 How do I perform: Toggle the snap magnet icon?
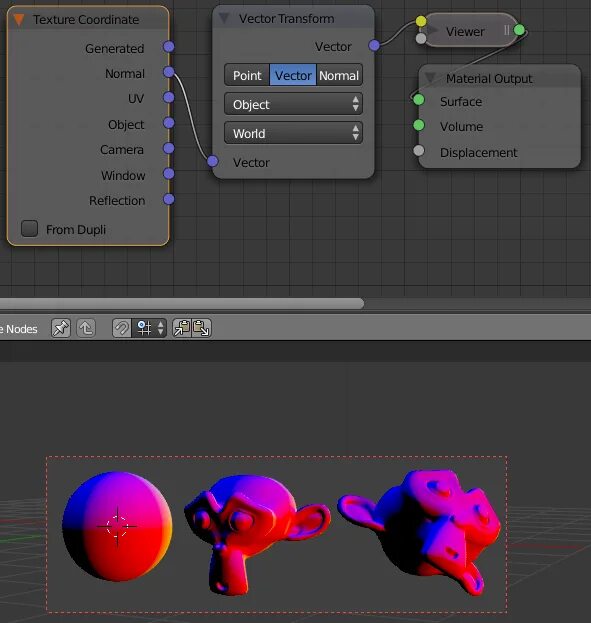click(x=122, y=328)
